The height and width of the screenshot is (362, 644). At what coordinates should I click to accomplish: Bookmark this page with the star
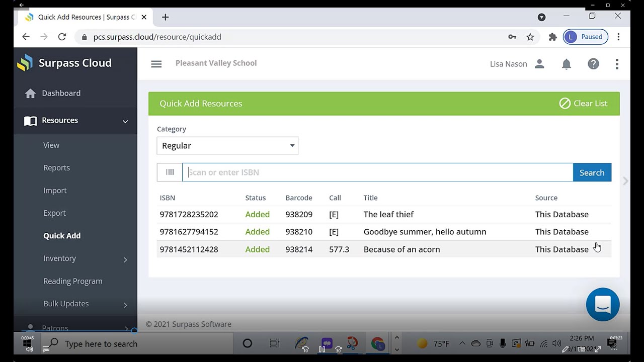(530, 37)
